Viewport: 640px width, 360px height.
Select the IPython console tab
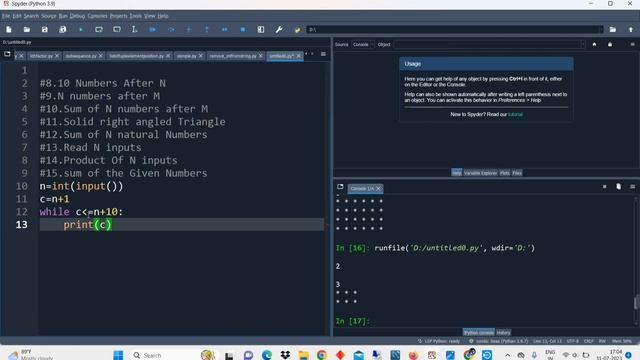478,332
